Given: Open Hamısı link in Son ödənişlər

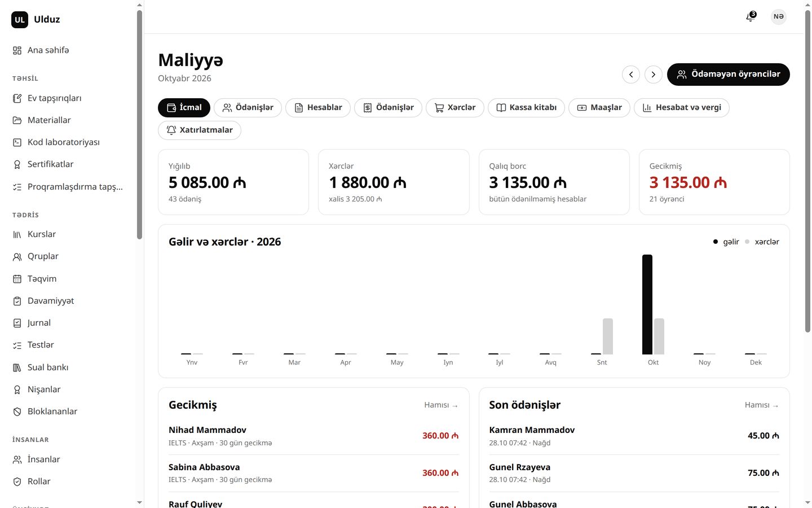Looking at the screenshot, I should (762, 405).
